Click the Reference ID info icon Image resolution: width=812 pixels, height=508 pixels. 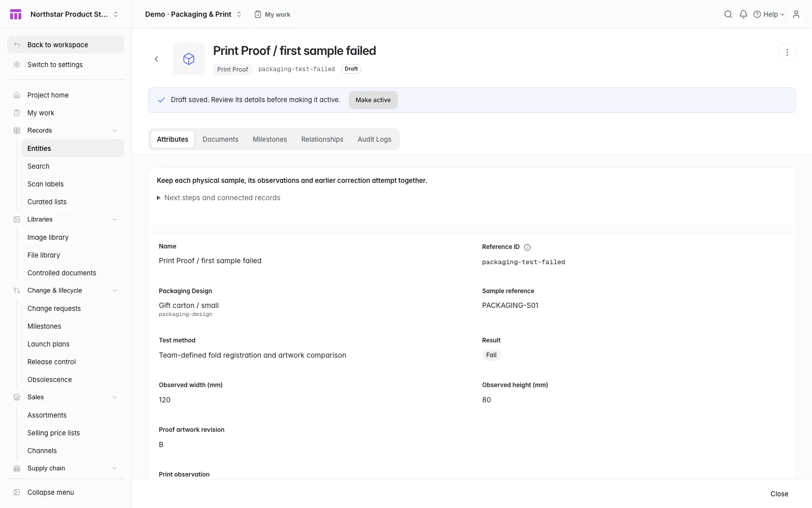[x=527, y=247]
